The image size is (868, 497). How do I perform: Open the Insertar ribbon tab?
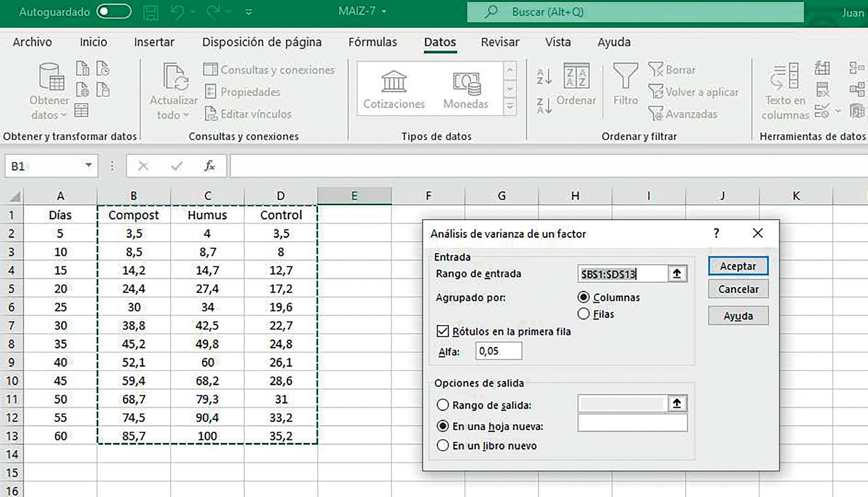154,42
